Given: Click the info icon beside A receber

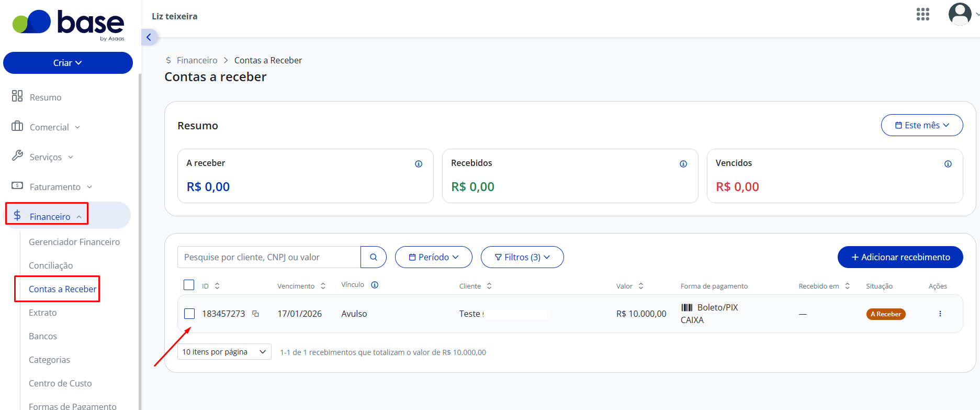Looking at the screenshot, I should pyautogui.click(x=419, y=164).
